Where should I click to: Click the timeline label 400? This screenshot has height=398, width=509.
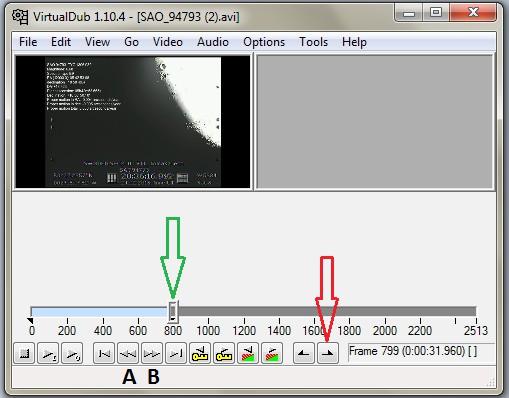pos(103,331)
